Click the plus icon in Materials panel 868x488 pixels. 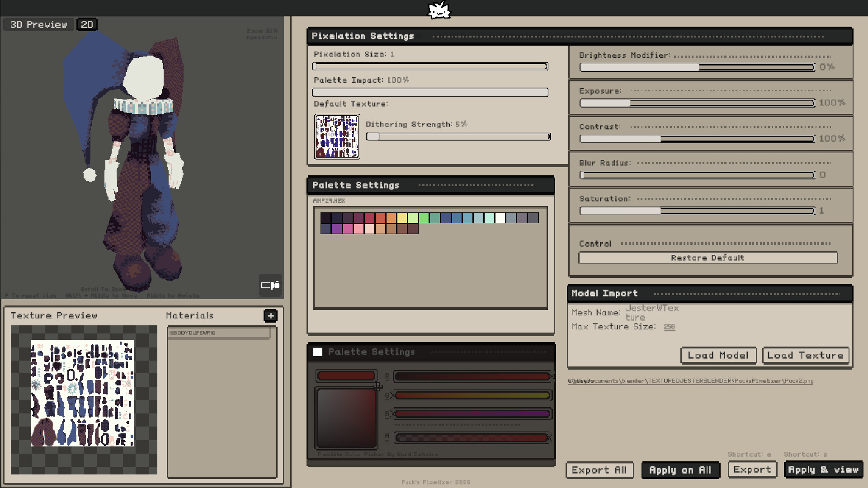click(x=270, y=316)
